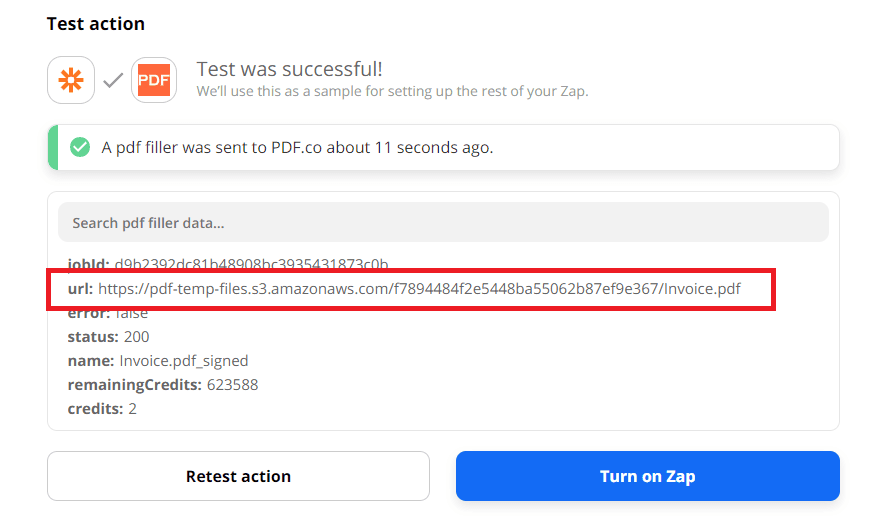This screenshot has height=516, width=889.
Task: Click the Search pdf filler data field
Action: [442, 223]
